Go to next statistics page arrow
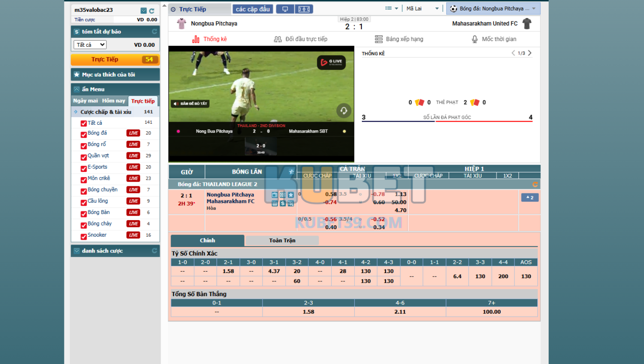644x364 pixels. pyautogui.click(x=530, y=53)
